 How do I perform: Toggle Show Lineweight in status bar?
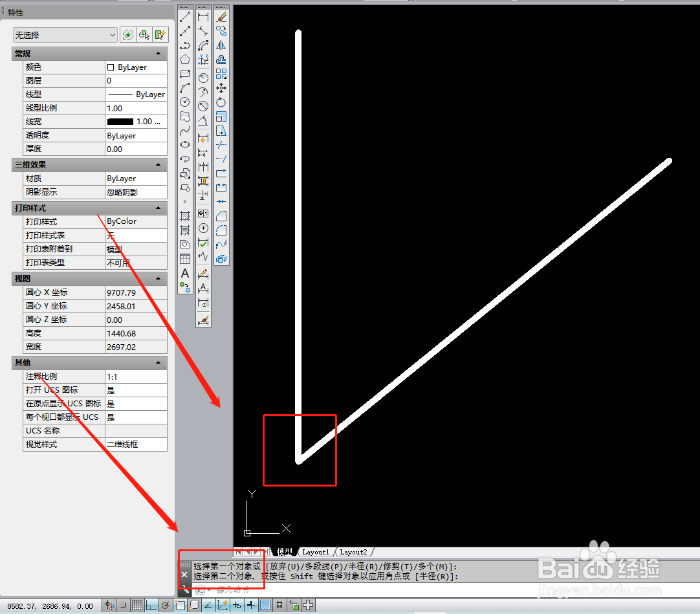coord(251,605)
